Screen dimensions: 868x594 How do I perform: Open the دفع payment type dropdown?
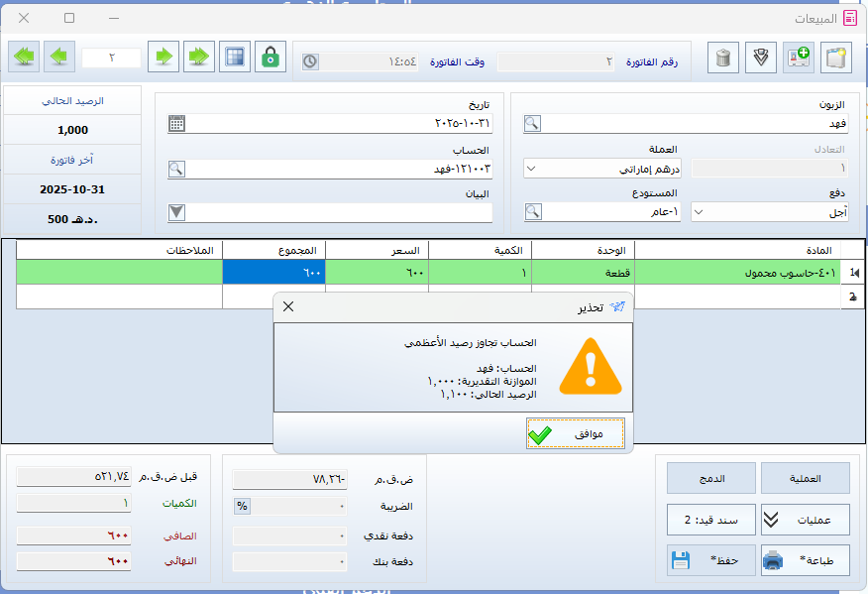pyautogui.click(x=699, y=211)
